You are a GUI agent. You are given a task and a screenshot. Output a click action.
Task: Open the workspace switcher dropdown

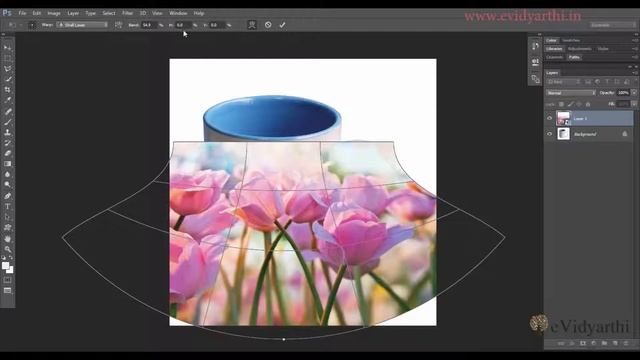tap(612, 25)
